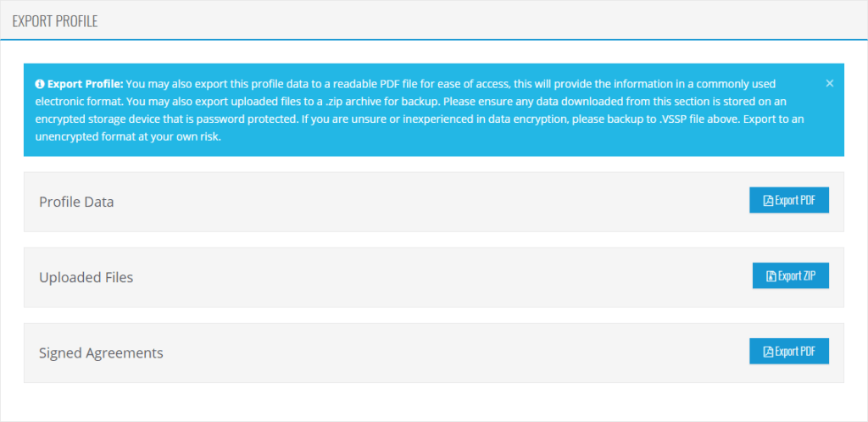Click the bold "Export Profile:" text in the alert
Viewport: 868px width, 422px height.
pos(86,85)
